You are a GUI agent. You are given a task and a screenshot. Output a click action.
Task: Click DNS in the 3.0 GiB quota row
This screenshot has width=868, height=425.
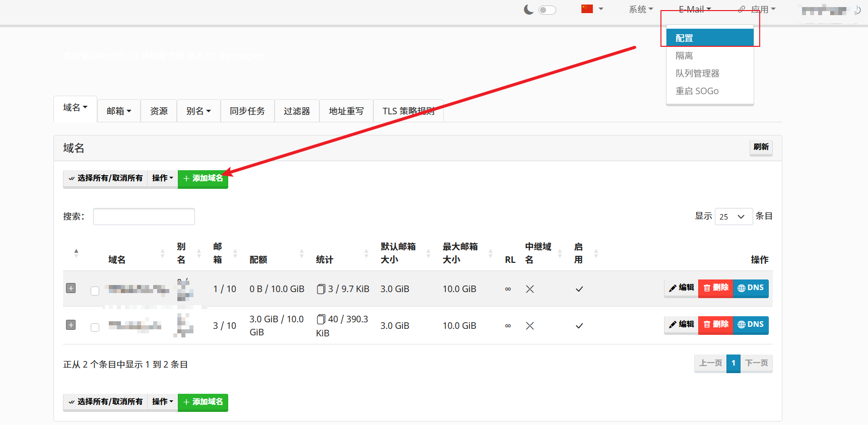pos(751,325)
